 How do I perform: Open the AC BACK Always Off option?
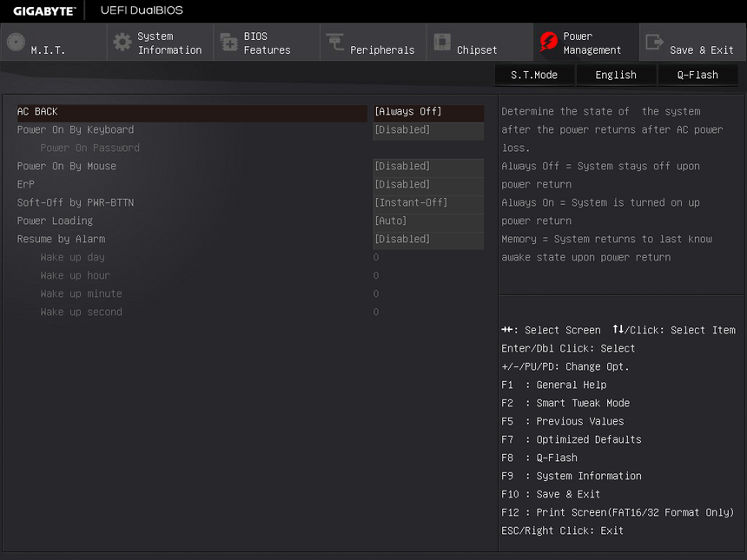(428, 112)
